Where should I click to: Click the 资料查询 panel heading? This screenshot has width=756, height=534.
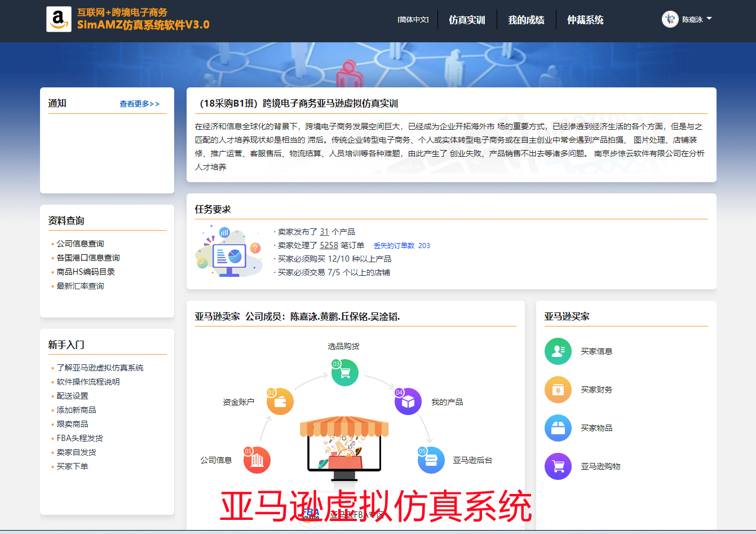point(66,220)
